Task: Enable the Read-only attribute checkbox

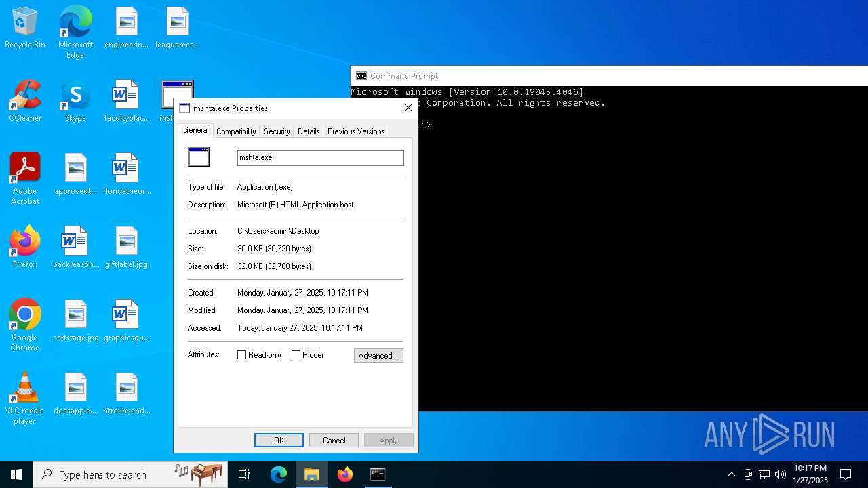Action: (x=241, y=355)
